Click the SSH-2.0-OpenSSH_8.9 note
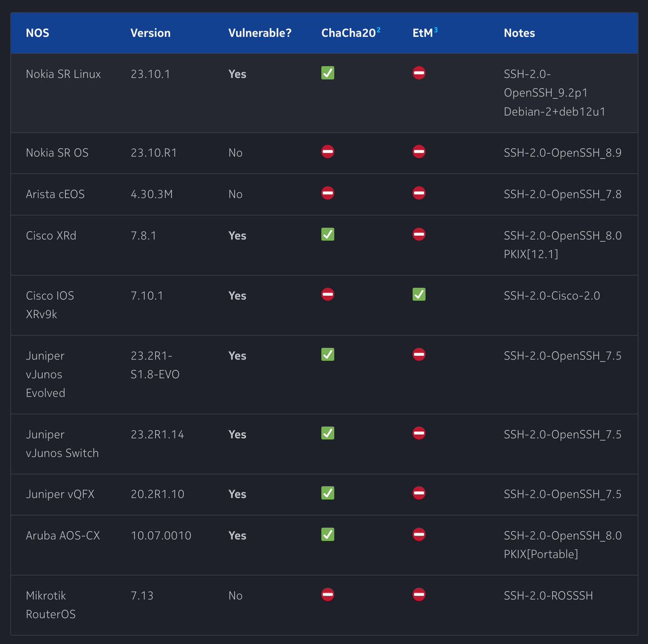This screenshot has height=644, width=648. tap(563, 153)
